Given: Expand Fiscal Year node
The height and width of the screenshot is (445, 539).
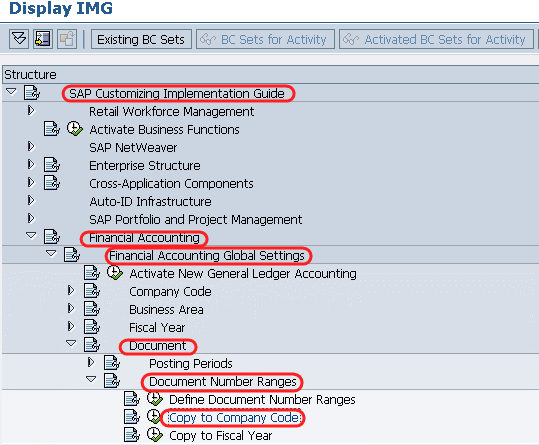Looking at the screenshot, I should 71,326.
